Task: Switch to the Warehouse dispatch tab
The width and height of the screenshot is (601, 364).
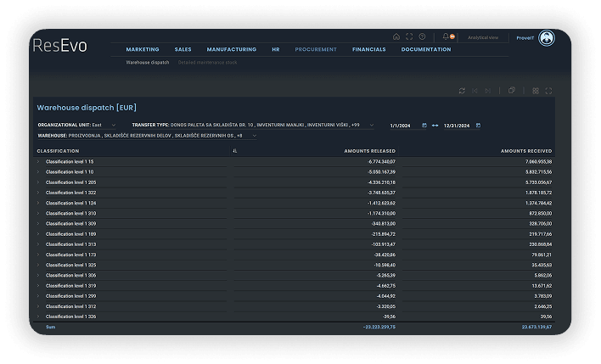Action: click(x=148, y=63)
